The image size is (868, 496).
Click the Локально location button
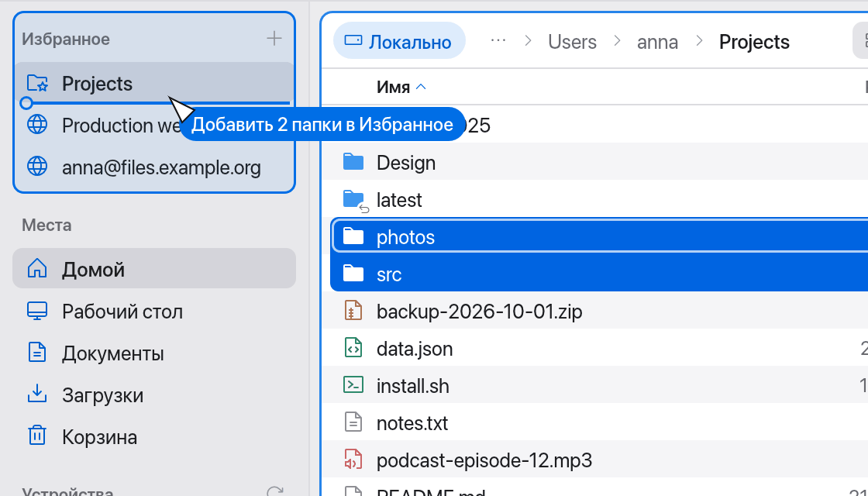(x=399, y=40)
